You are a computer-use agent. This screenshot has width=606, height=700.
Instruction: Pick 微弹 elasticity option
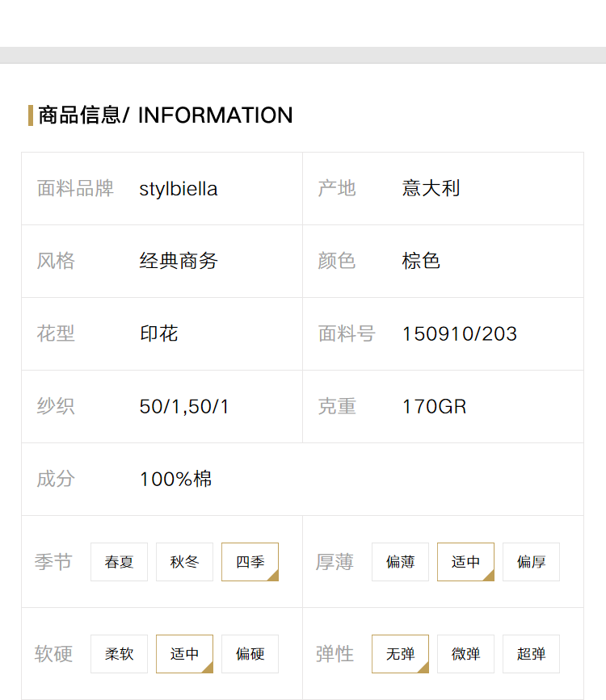pos(465,654)
